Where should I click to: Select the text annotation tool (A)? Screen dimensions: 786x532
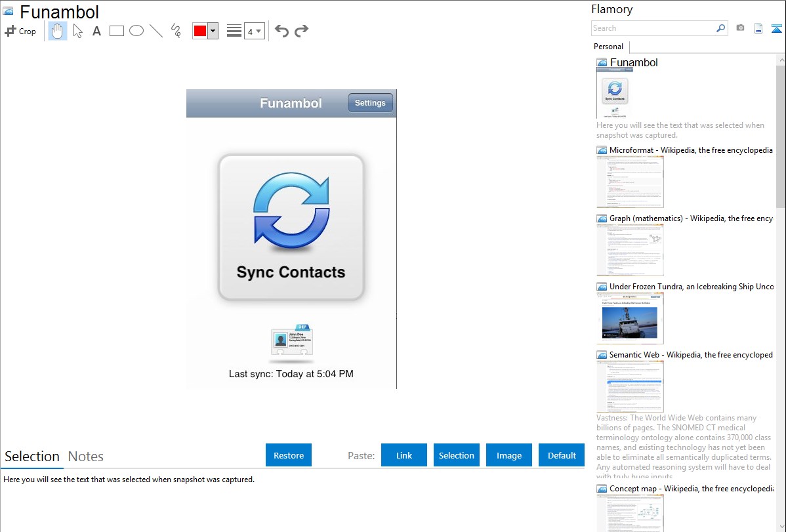coord(96,31)
